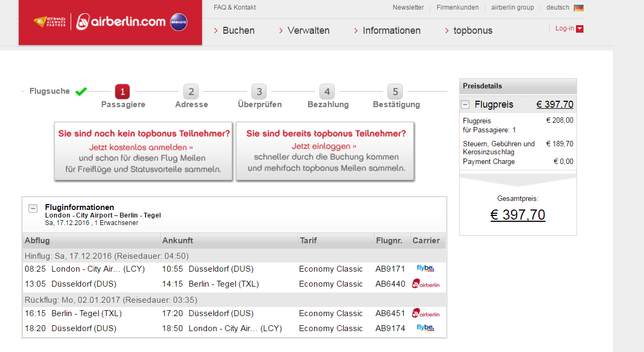644x352 pixels.
Task: Select step 1 Passagiere indicator
Action: (x=122, y=92)
